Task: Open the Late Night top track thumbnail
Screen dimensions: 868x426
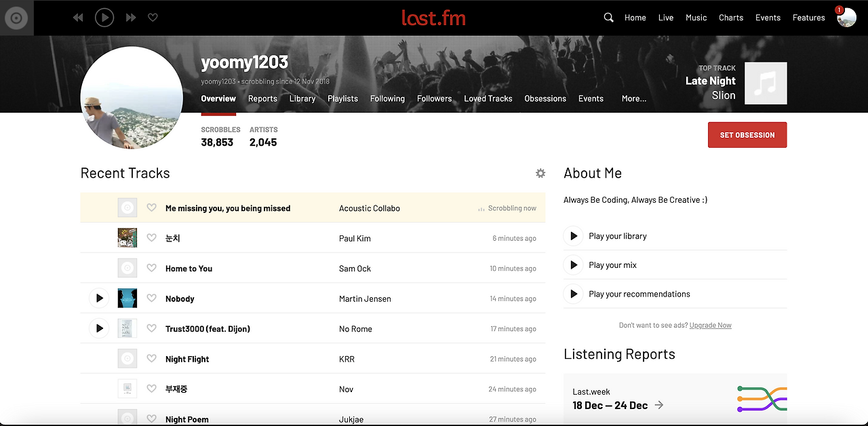Action: [766, 83]
